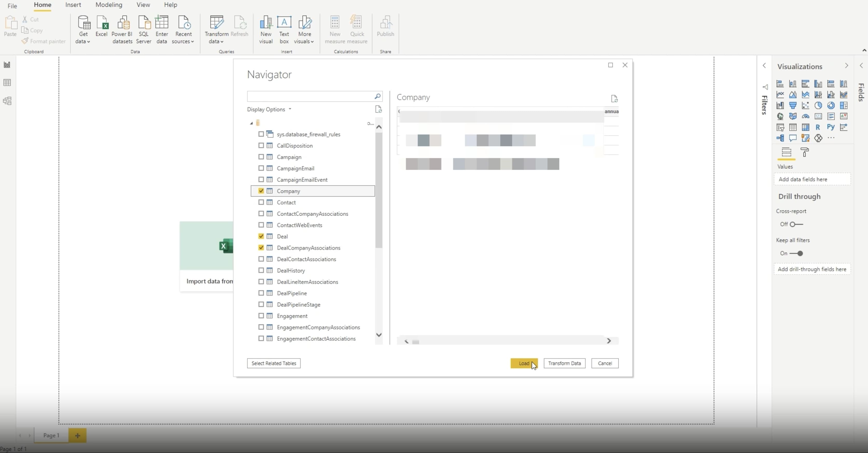Refresh the Company preview icon
Screen dimensions: 868x453
point(614,99)
